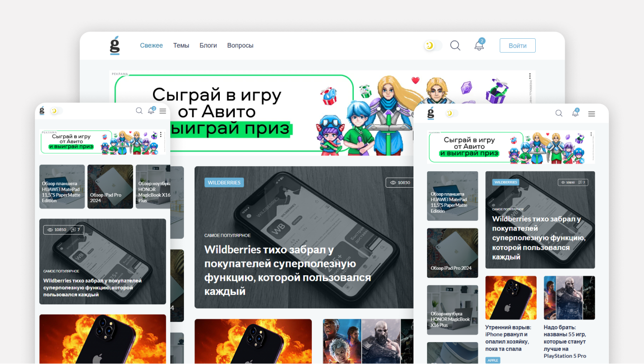The width and height of the screenshot is (644, 364).
Task: Open the HONOR MagicBook X16 Plus card in the tablet view
Action: [x=453, y=310]
